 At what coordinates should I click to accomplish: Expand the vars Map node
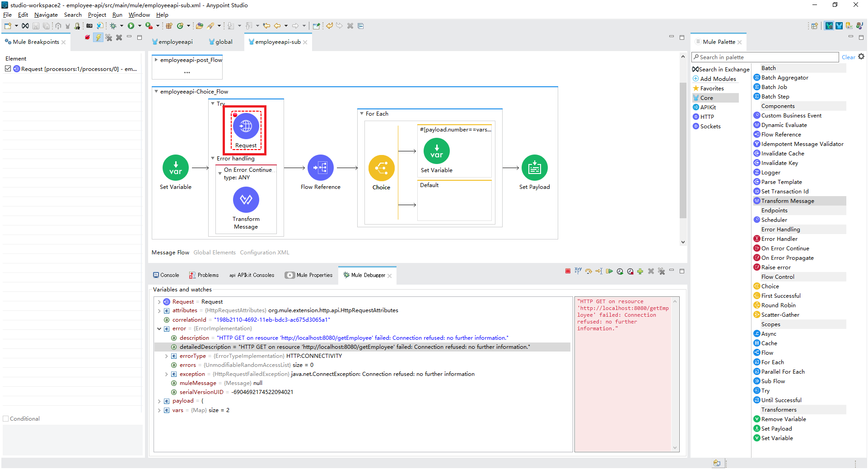[x=159, y=410]
